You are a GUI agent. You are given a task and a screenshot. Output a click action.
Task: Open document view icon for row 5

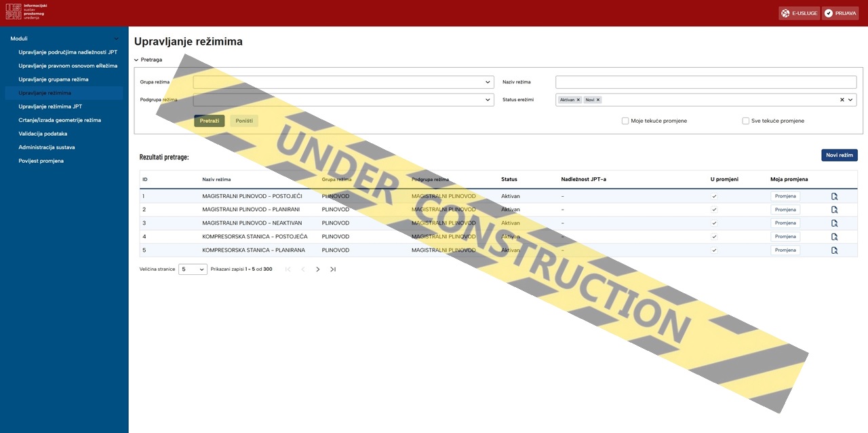tap(834, 250)
